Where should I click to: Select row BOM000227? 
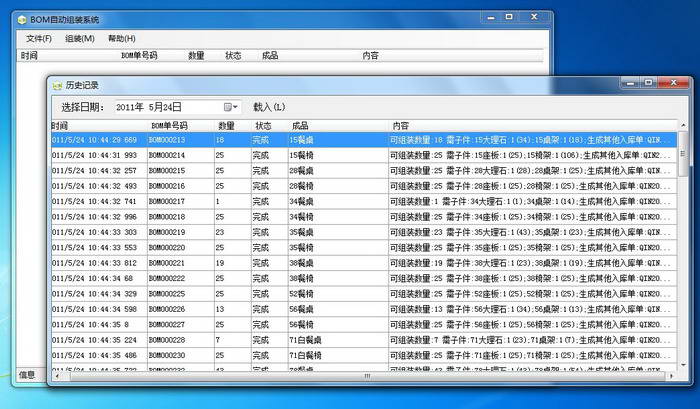pyautogui.click(x=364, y=325)
